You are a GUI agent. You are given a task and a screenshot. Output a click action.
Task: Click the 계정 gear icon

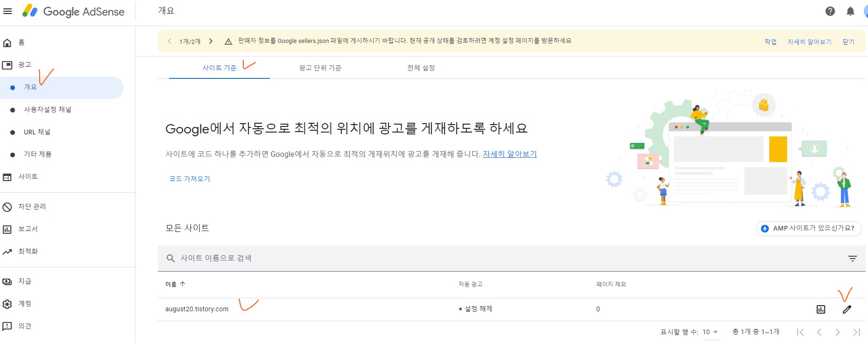tap(7, 304)
